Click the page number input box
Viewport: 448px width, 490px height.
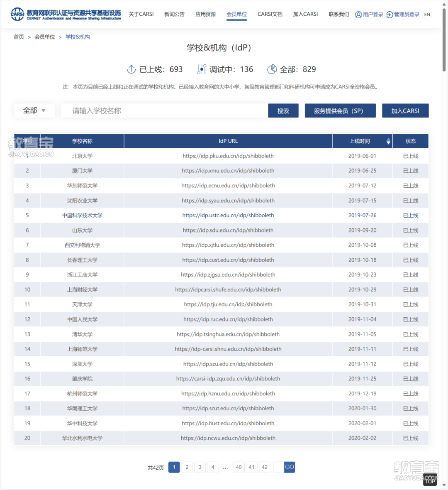(x=278, y=467)
